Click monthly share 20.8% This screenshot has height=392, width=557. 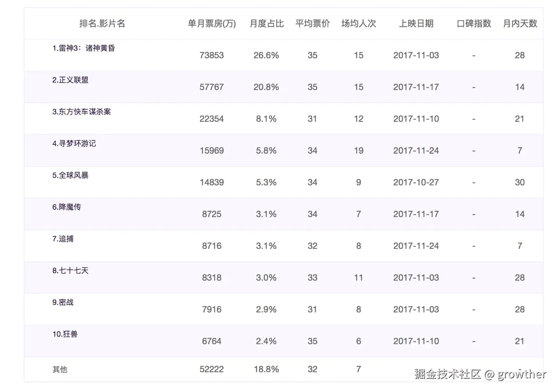click(266, 87)
